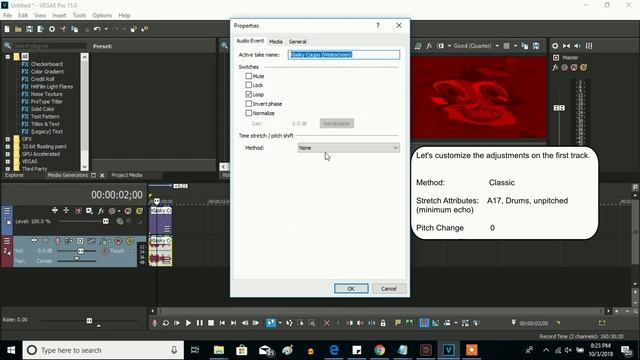
Task: Open Help question mark in Properties dialog
Action: (x=378, y=25)
